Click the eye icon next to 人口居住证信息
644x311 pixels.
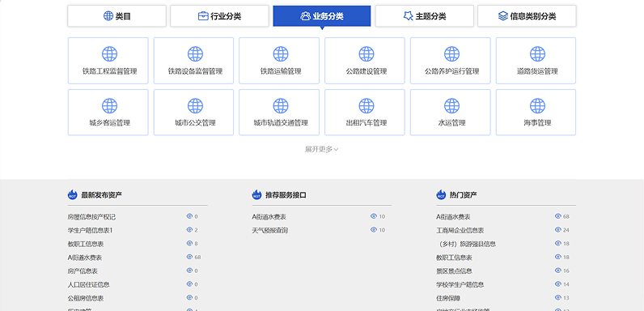(189, 283)
